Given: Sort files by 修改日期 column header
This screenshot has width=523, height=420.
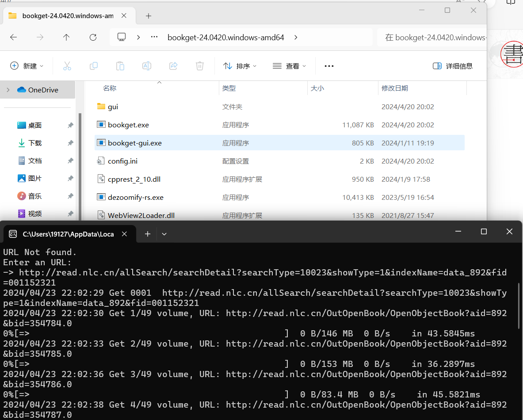Looking at the screenshot, I should (x=395, y=88).
